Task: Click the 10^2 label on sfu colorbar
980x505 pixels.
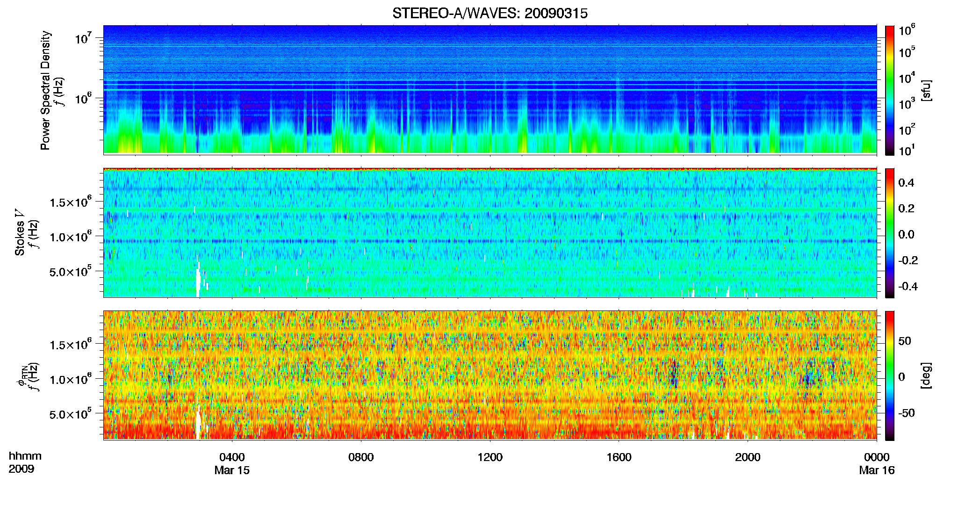Action: 907,130
